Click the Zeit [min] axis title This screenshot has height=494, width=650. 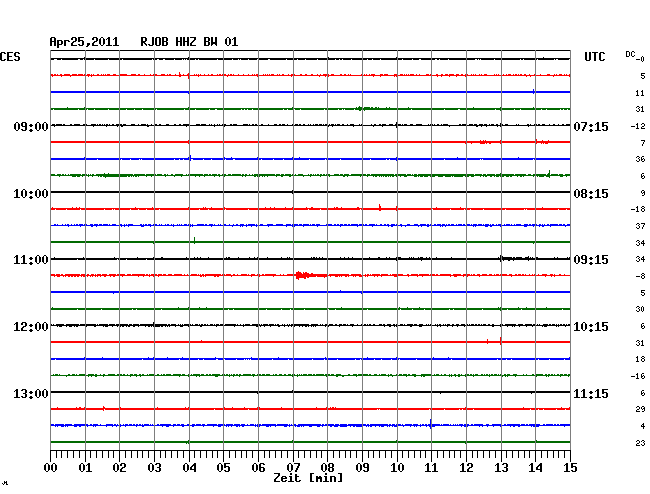[x=308, y=478]
